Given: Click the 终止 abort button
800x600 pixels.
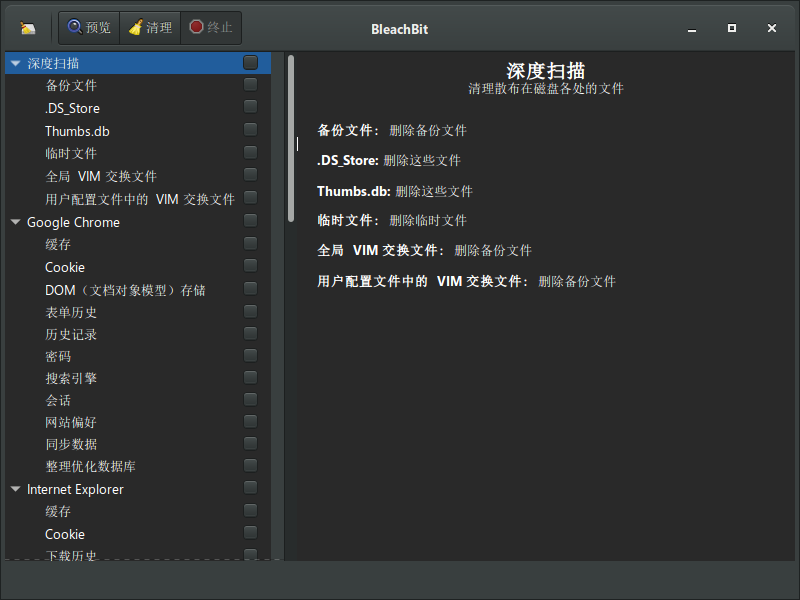Looking at the screenshot, I should pos(211,28).
